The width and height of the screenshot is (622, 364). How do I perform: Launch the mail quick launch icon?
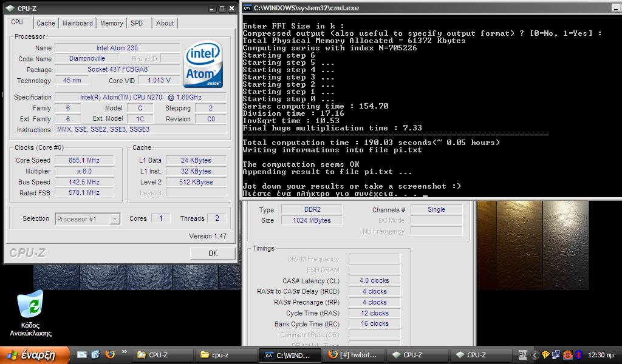[x=82, y=354]
